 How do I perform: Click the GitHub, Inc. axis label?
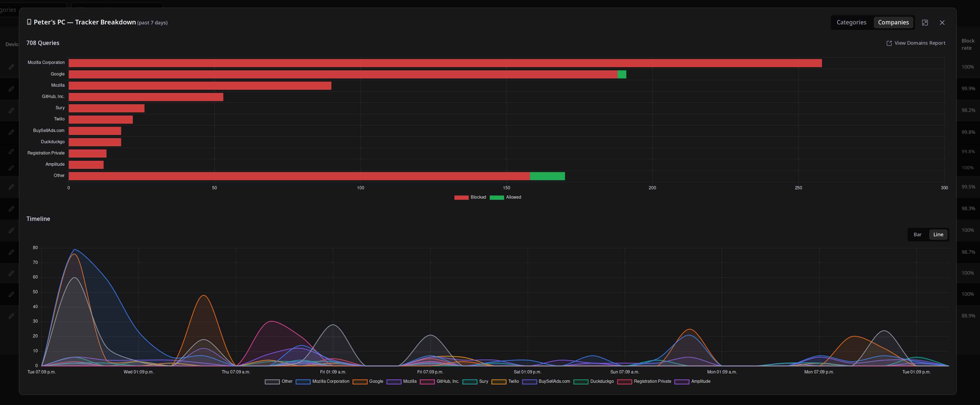[x=53, y=97]
